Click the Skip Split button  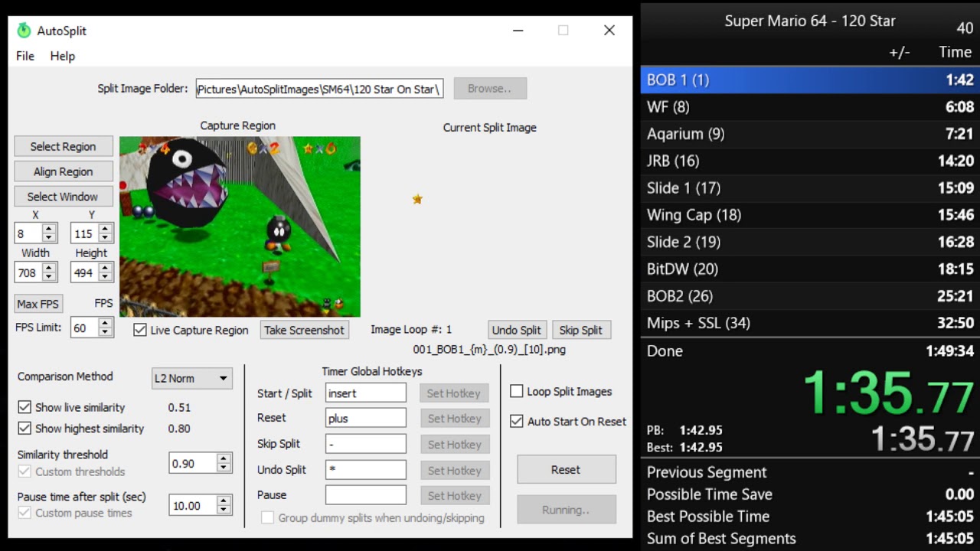pyautogui.click(x=581, y=330)
